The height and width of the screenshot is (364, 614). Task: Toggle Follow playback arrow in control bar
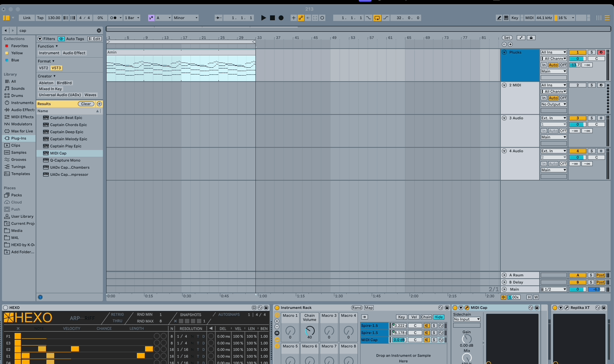218,18
